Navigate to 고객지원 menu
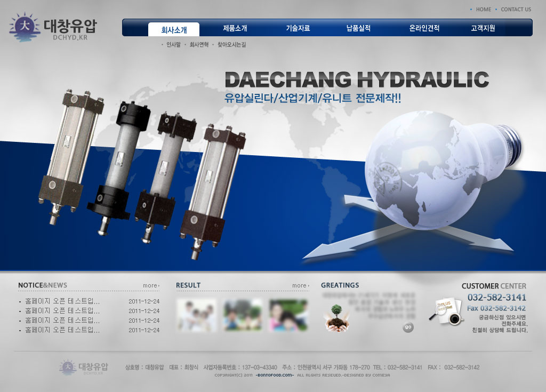The height and width of the screenshot is (392, 546). click(x=483, y=28)
